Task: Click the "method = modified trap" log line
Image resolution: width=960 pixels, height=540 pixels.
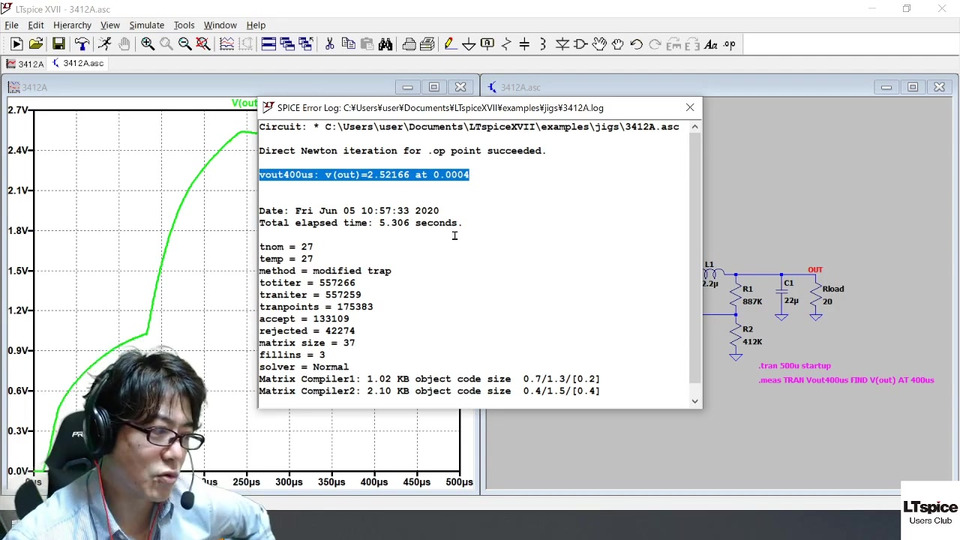Action: (x=325, y=271)
